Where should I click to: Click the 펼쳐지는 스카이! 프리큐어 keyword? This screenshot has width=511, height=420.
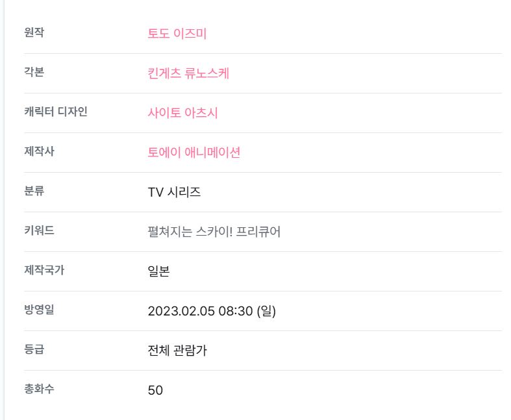[214, 232]
